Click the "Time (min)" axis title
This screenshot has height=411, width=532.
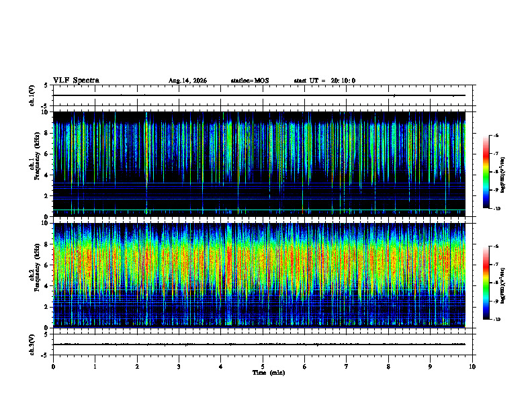pyautogui.click(x=269, y=373)
